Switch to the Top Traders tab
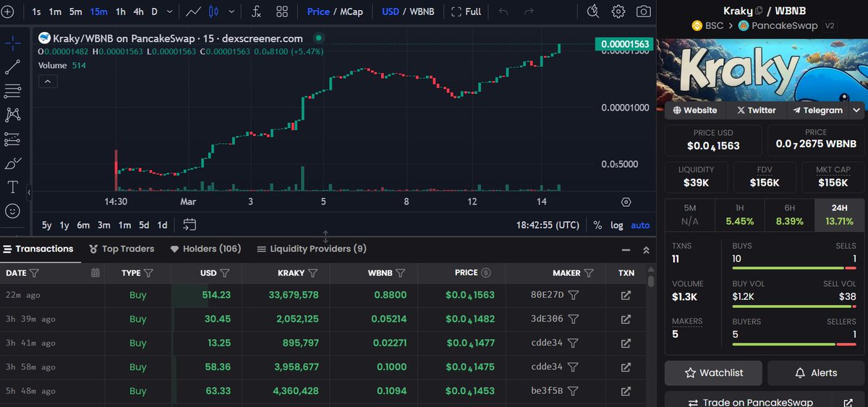Viewport: 868px width, 407px height. point(122,249)
